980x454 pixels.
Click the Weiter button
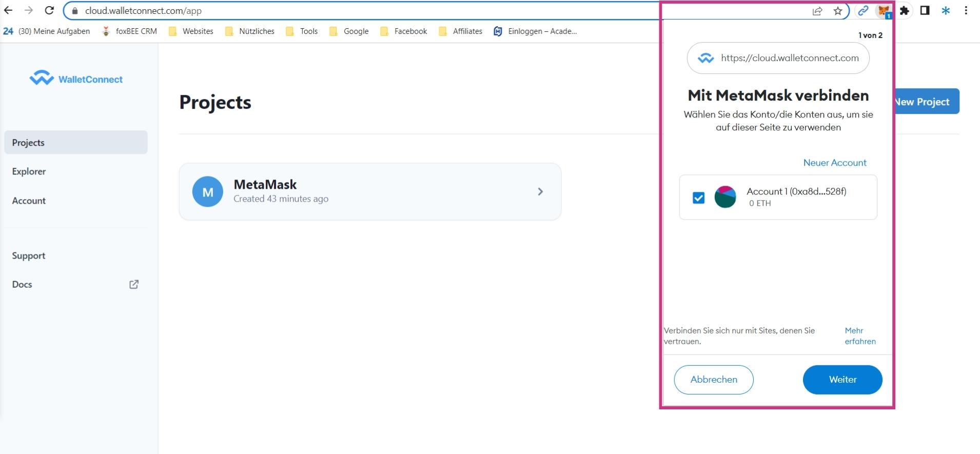842,380
